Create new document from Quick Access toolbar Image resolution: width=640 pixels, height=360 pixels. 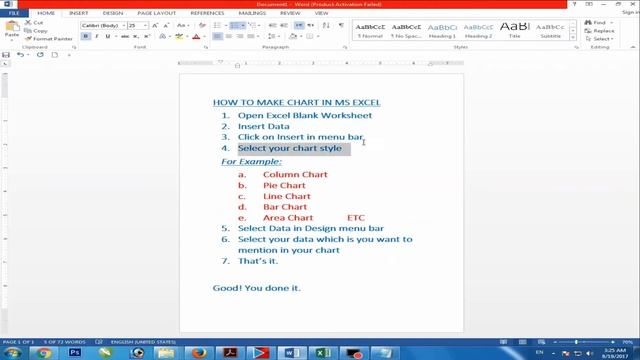click(55, 55)
